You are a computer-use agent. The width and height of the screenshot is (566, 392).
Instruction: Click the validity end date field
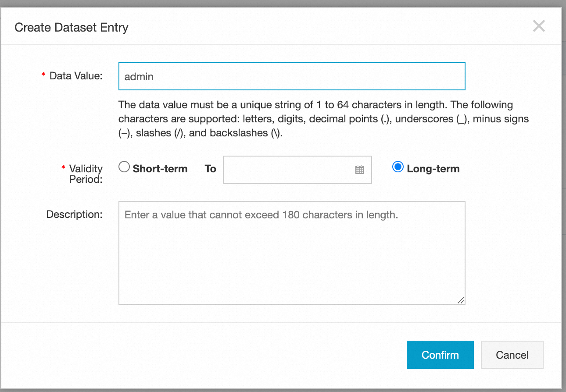tap(297, 169)
